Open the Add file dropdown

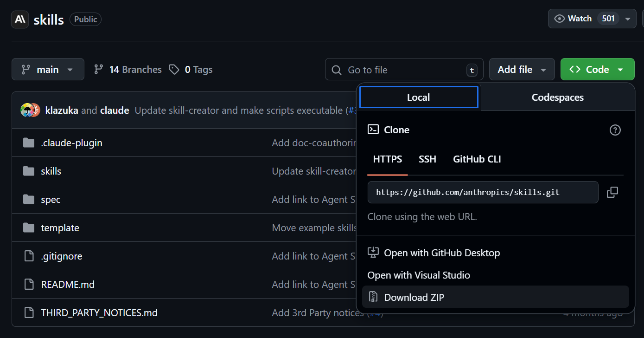tap(522, 70)
